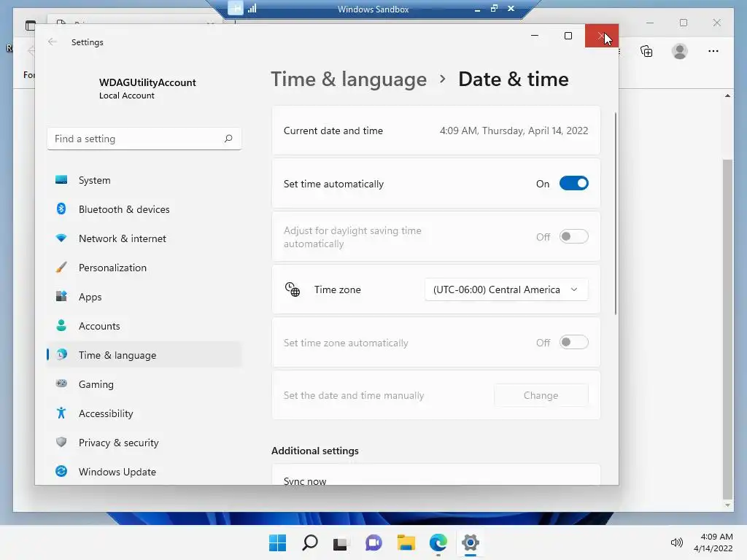Click the Additional settings heading
Viewport: 747px width, 560px height.
click(315, 451)
